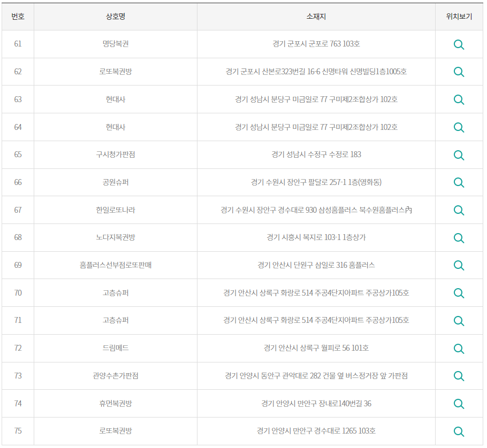Click row number 62
487x448 pixels.
[x=18, y=72]
